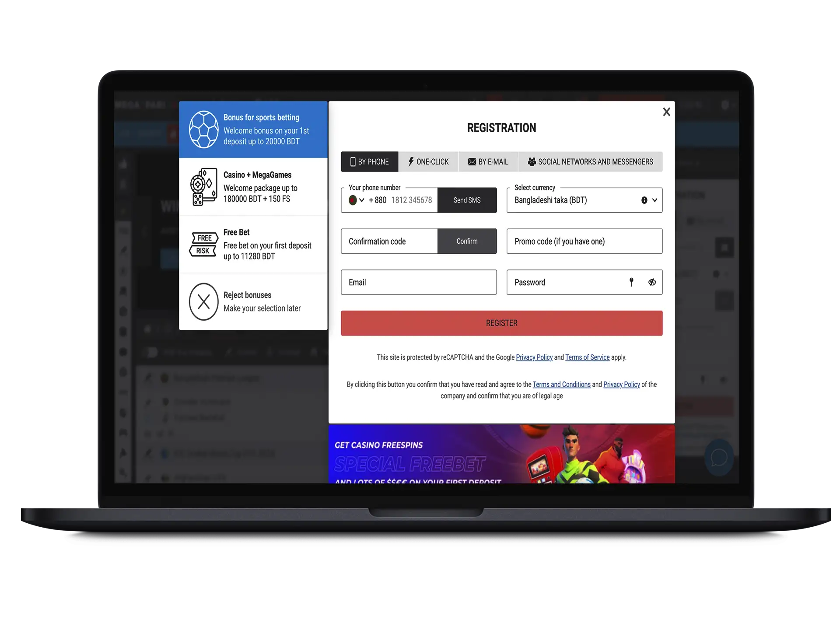This screenshot has width=840, height=630.
Task: Click the Promo code input field
Action: point(584,241)
